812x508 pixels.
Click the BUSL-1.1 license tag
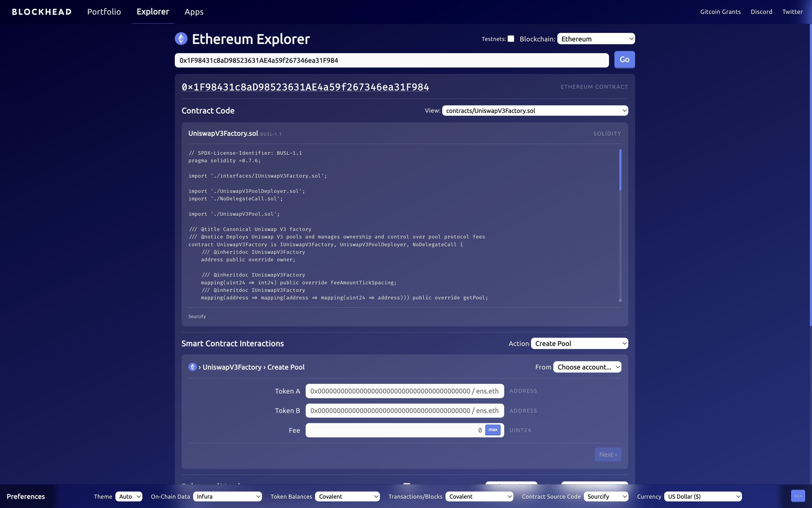click(271, 134)
